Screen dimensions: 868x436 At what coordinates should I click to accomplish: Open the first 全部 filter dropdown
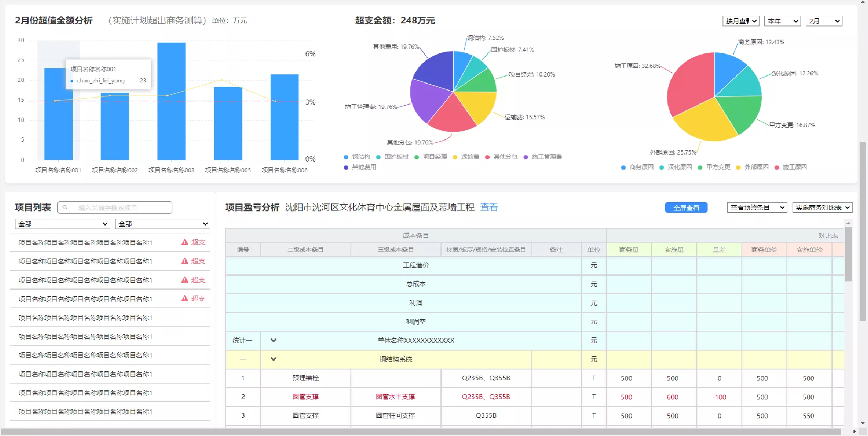pyautogui.click(x=62, y=224)
